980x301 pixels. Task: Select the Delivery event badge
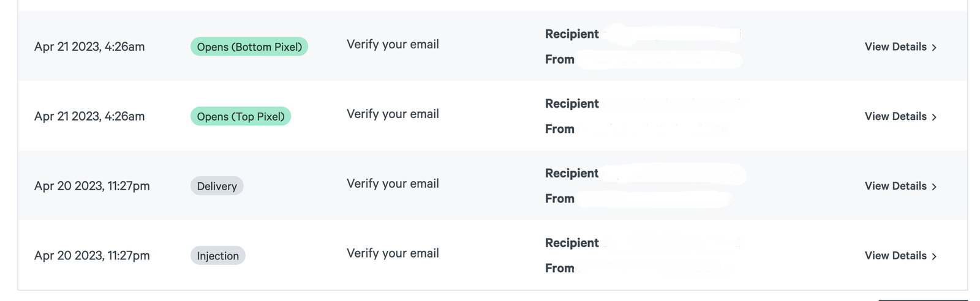[x=217, y=186]
